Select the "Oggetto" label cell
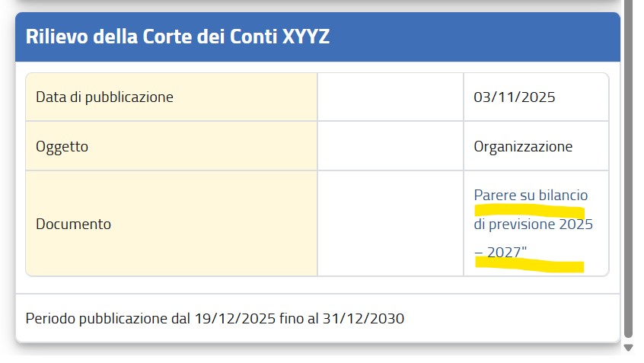 coord(171,146)
